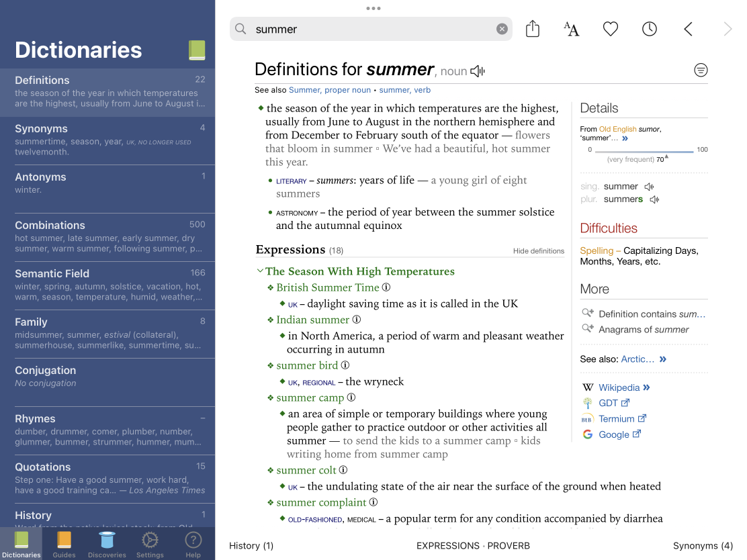Open recent history clock icon
Viewport: 747px width, 560px height.
pyautogui.click(x=650, y=29)
